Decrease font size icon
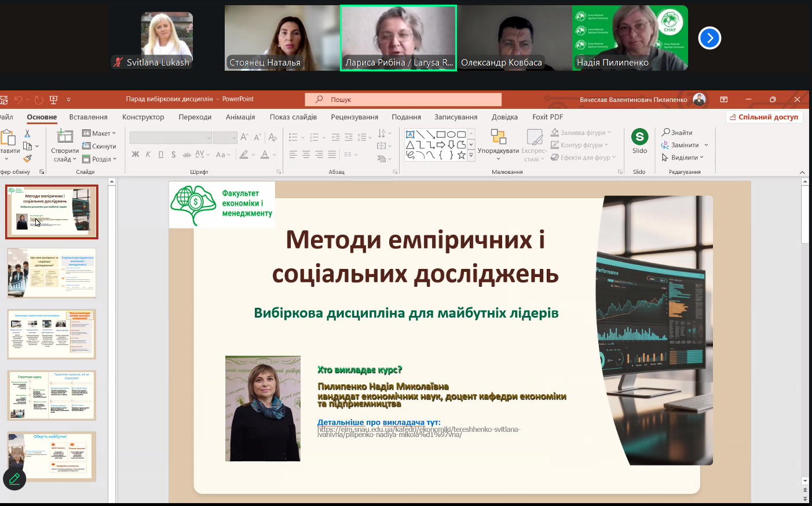Viewport: 812px width, 506px height. point(258,137)
